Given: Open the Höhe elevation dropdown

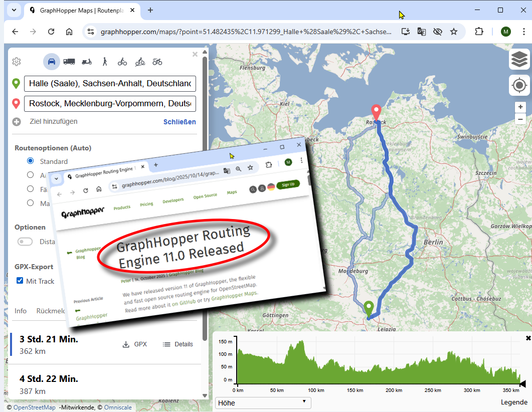Looking at the screenshot, I should coord(263,402).
